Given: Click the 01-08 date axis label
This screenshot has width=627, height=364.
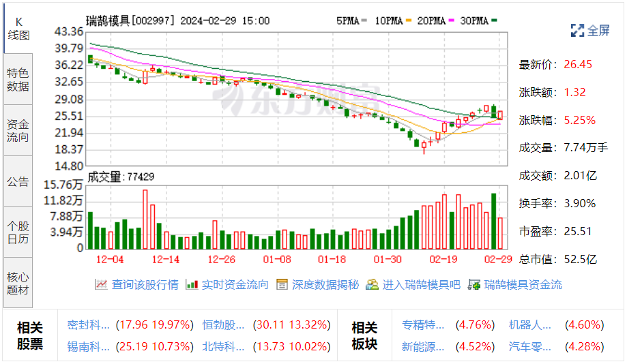Looking at the screenshot, I should [277, 260].
